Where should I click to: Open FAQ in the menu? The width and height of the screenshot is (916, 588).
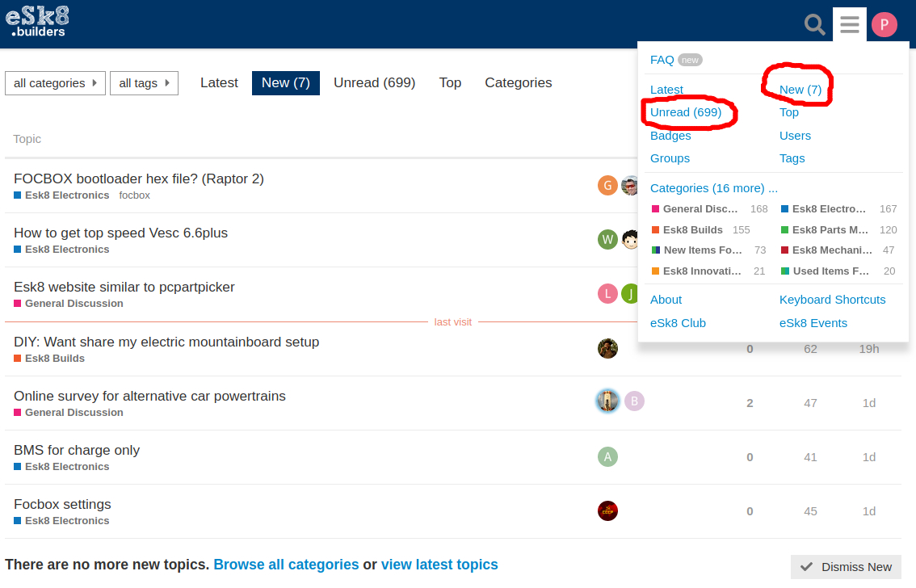662,60
